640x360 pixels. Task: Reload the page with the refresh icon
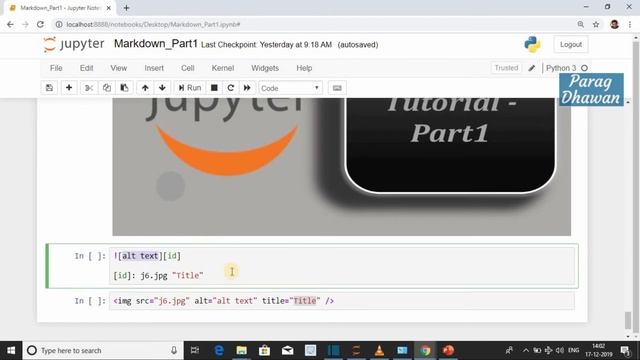click(x=40, y=24)
